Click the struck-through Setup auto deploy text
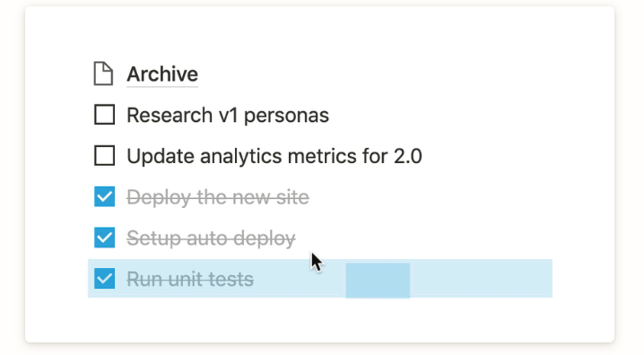The width and height of the screenshot is (644, 355). point(211,238)
